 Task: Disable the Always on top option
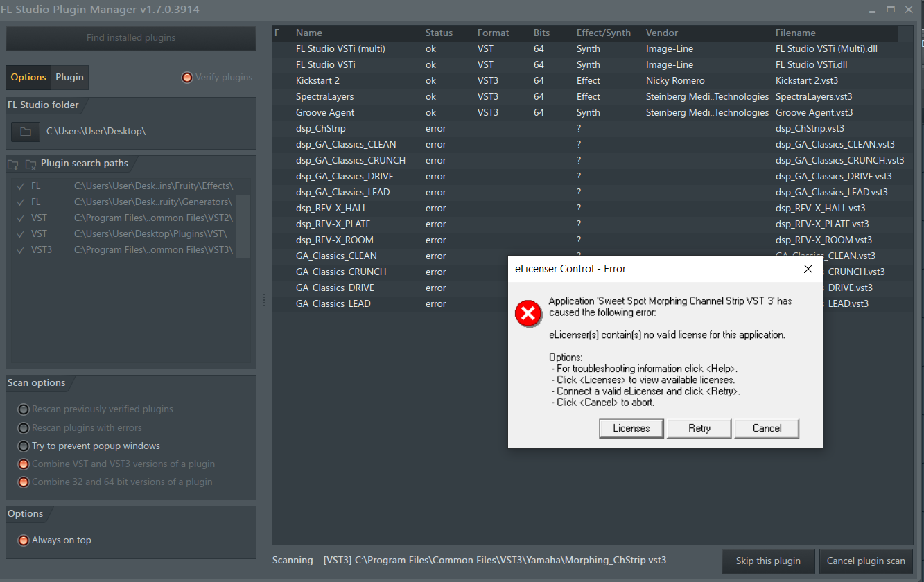(24, 540)
